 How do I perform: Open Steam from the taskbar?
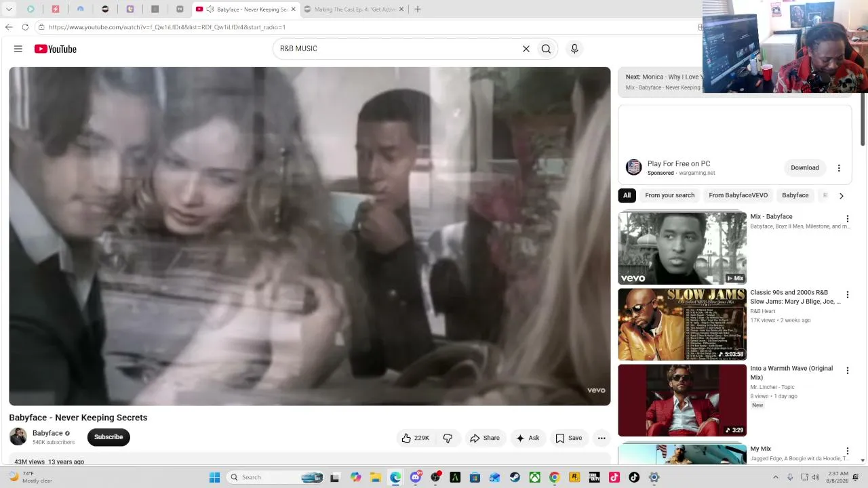tap(515, 477)
